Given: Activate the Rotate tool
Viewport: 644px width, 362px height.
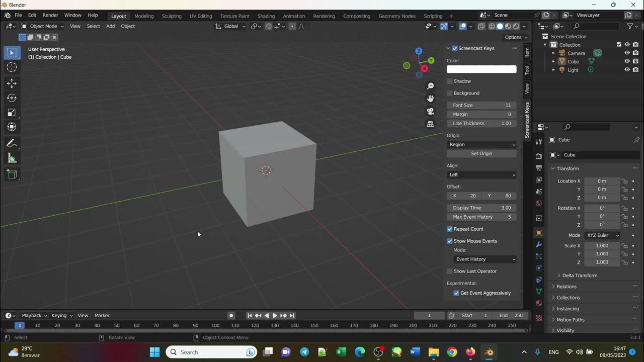Looking at the screenshot, I should click(12, 98).
